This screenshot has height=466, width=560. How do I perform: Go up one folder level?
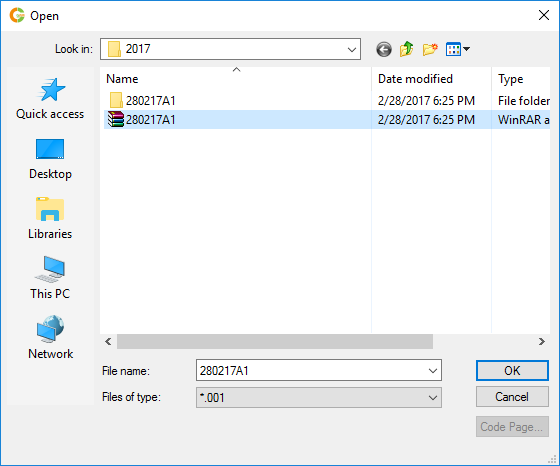point(406,49)
